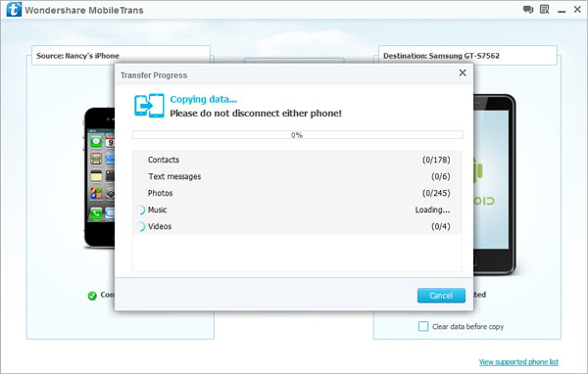This screenshot has width=588, height=374.
Task: Click the Loading... music status
Action: (x=432, y=210)
